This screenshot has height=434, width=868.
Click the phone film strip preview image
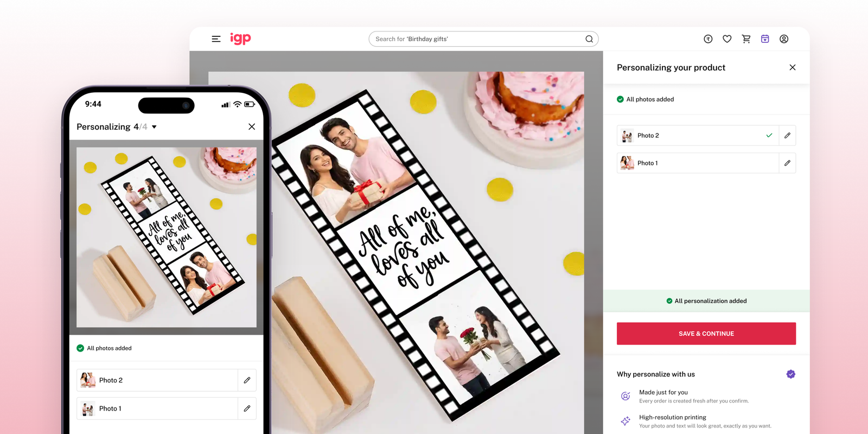167,237
